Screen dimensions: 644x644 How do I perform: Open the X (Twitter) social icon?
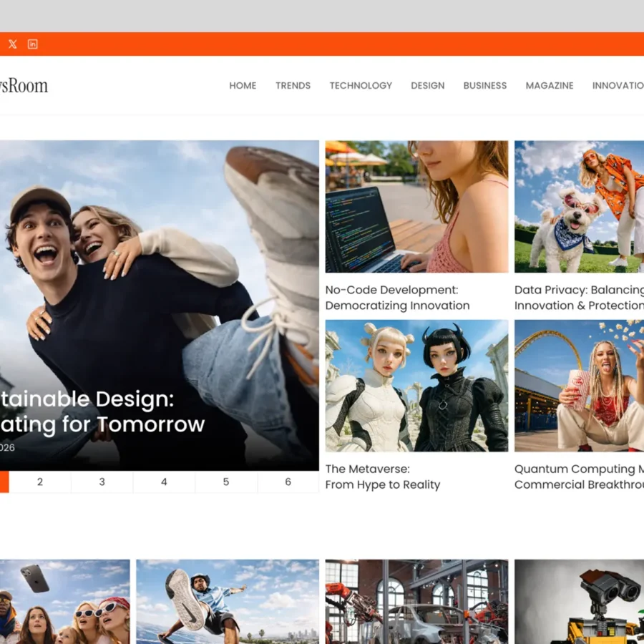13,44
